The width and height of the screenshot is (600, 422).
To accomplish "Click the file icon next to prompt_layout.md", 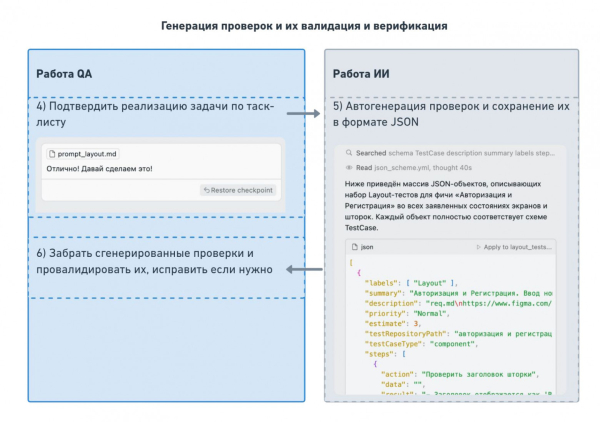I will [54, 153].
